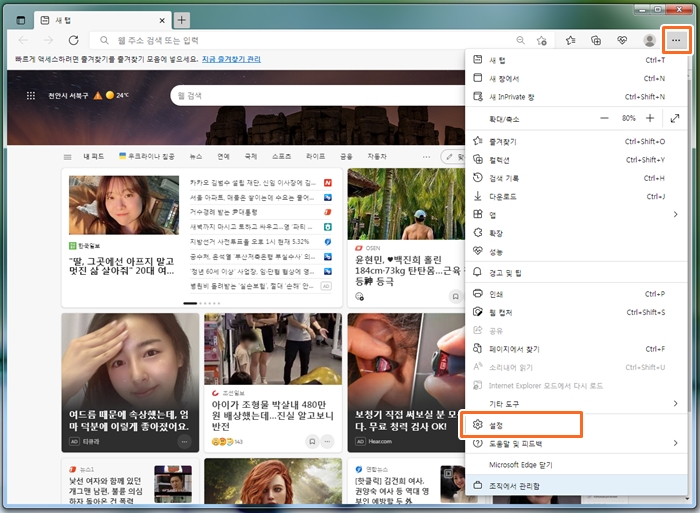Switch to 스포츠 feed tab
The image size is (700, 513).
coord(282,156)
